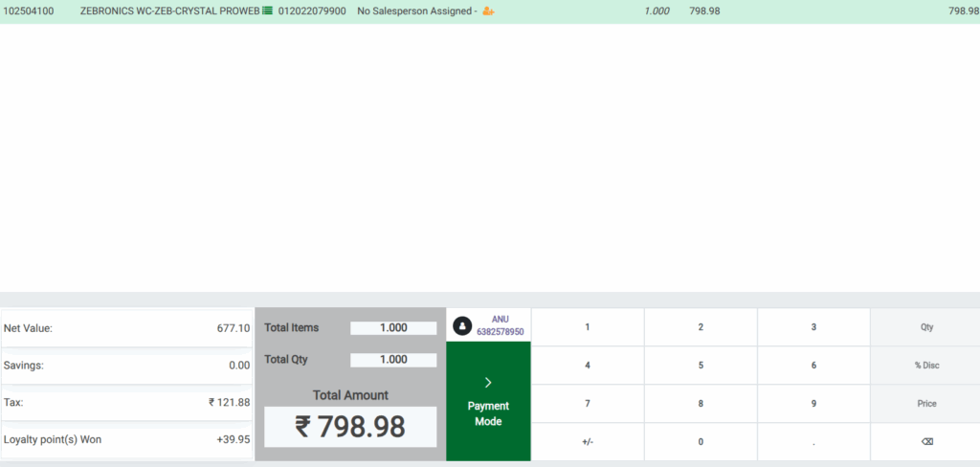
Task: Click the arrow in the Payment Mode button
Action: [x=488, y=383]
